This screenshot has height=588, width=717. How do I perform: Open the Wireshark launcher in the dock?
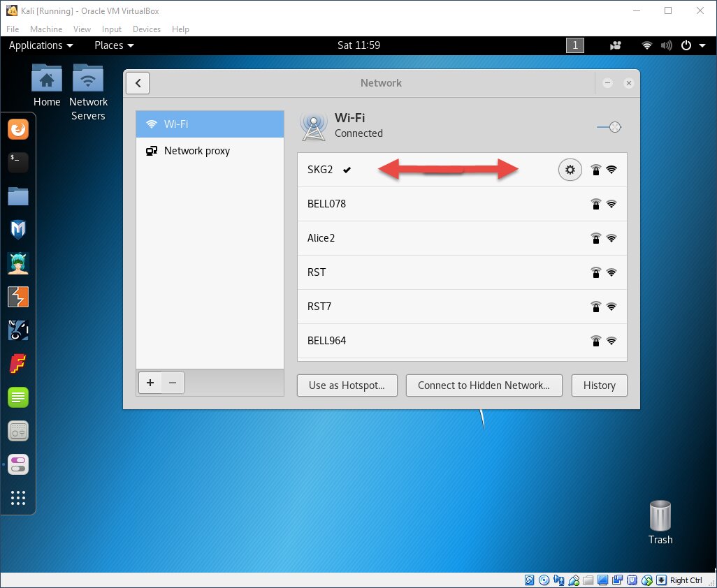pos(17,330)
